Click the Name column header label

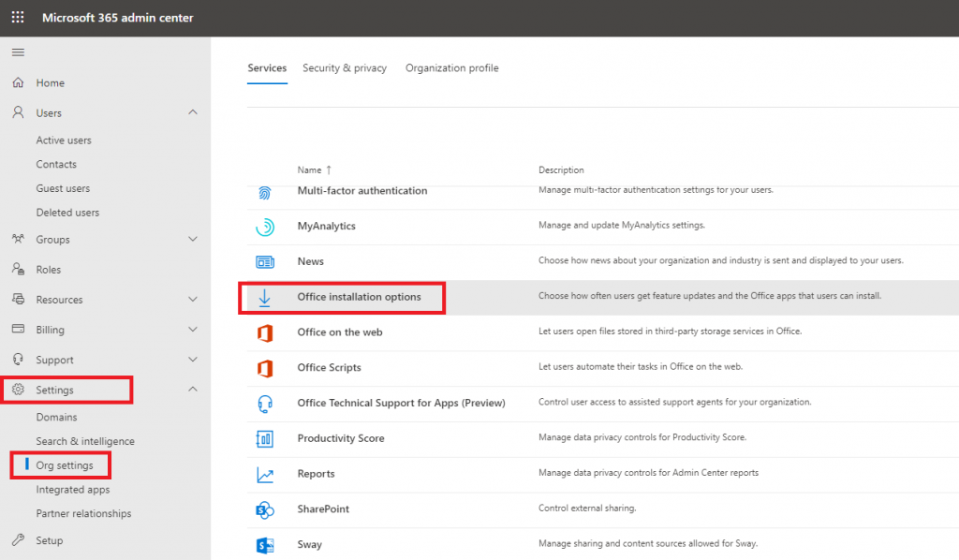pyautogui.click(x=309, y=169)
